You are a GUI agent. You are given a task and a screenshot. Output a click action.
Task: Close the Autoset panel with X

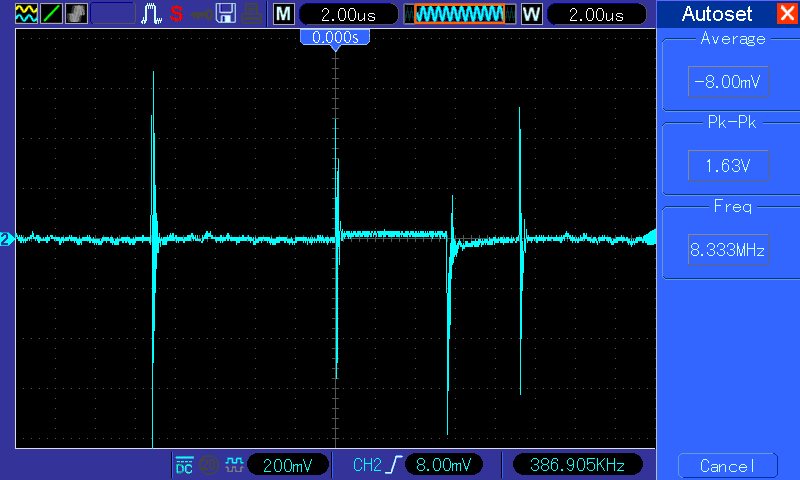tap(788, 13)
